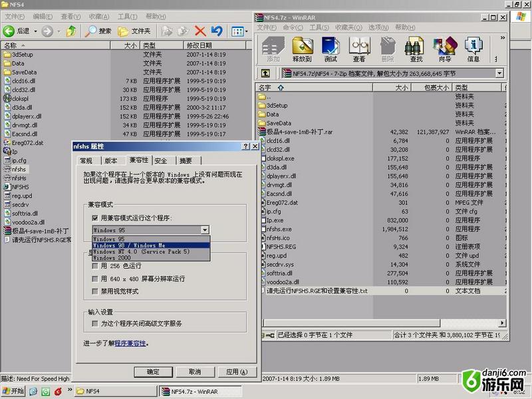Toggle run in compatibility mode checkbox
532x399 pixels.
pos(95,218)
